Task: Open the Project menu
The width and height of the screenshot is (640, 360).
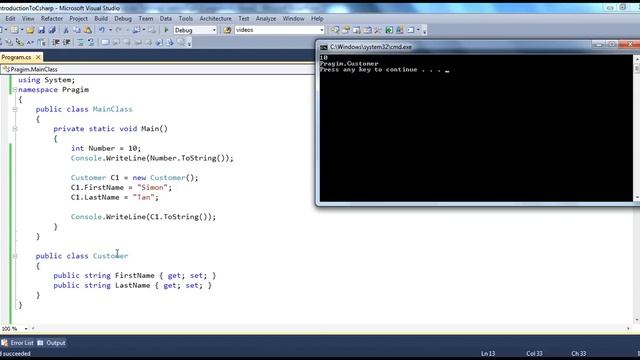Action: point(78,18)
